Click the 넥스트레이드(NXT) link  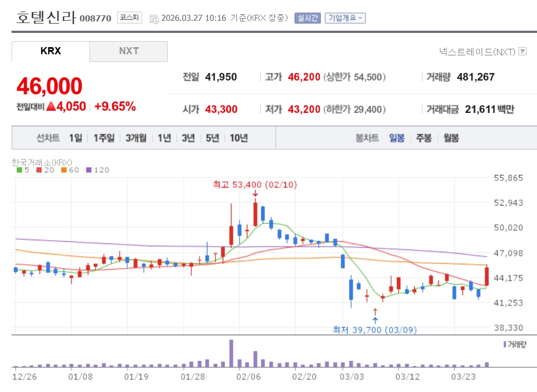click(477, 52)
